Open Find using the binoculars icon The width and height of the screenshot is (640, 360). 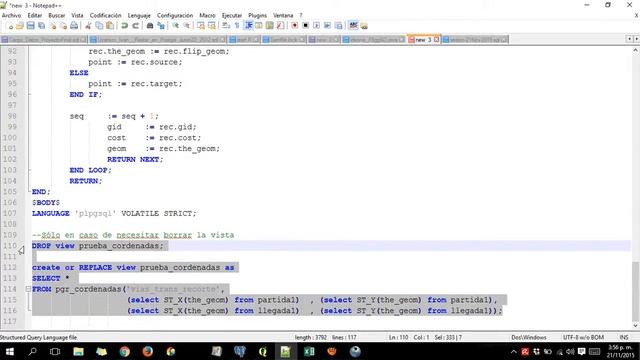click(150, 26)
